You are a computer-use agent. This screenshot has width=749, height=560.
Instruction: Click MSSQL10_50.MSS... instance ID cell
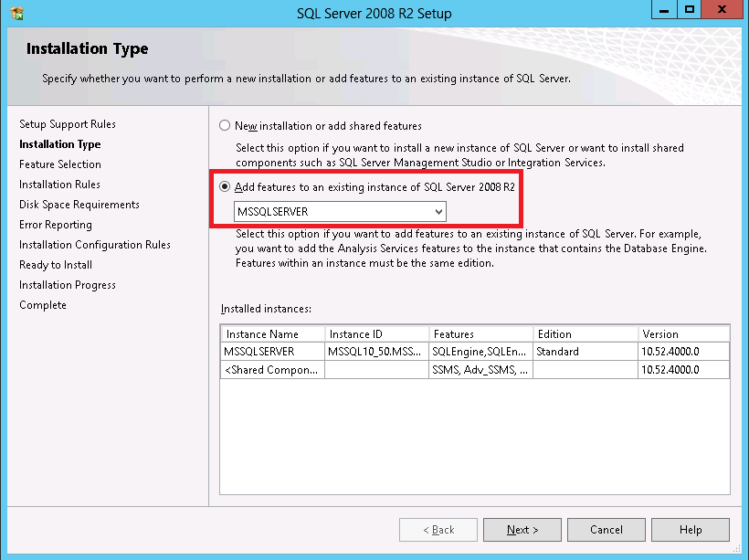coord(376,351)
